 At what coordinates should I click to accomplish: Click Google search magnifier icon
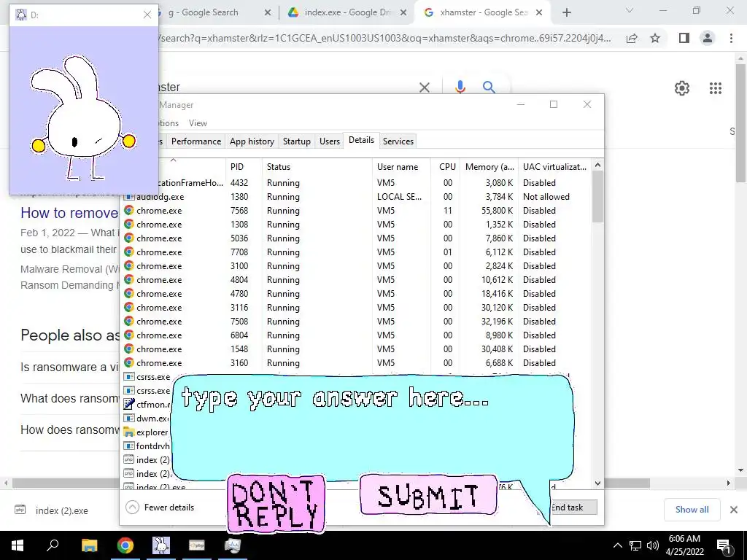click(x=489, y=87)
